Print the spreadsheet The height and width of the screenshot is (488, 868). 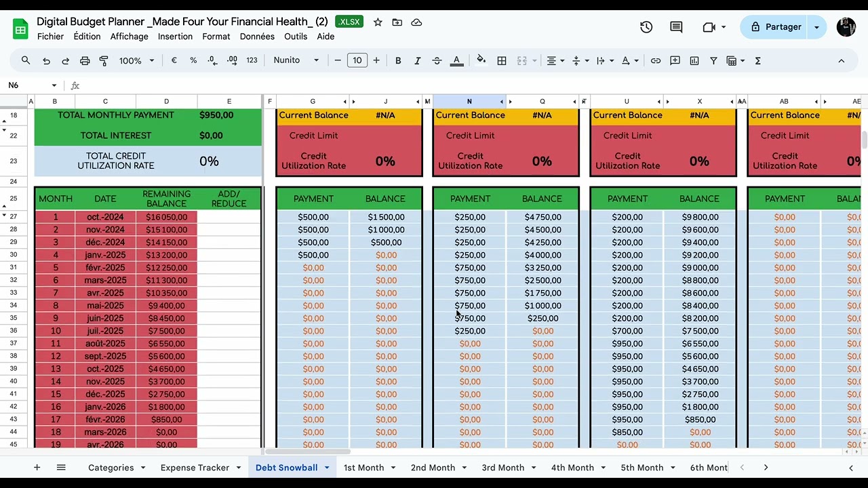click(85, 60)
